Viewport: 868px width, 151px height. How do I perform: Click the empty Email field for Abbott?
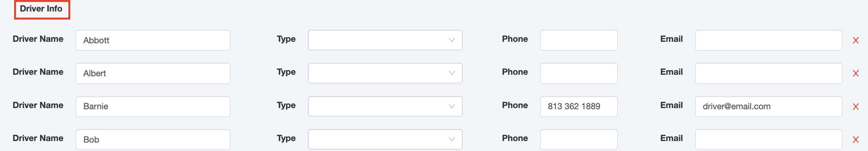click(769, 40)
